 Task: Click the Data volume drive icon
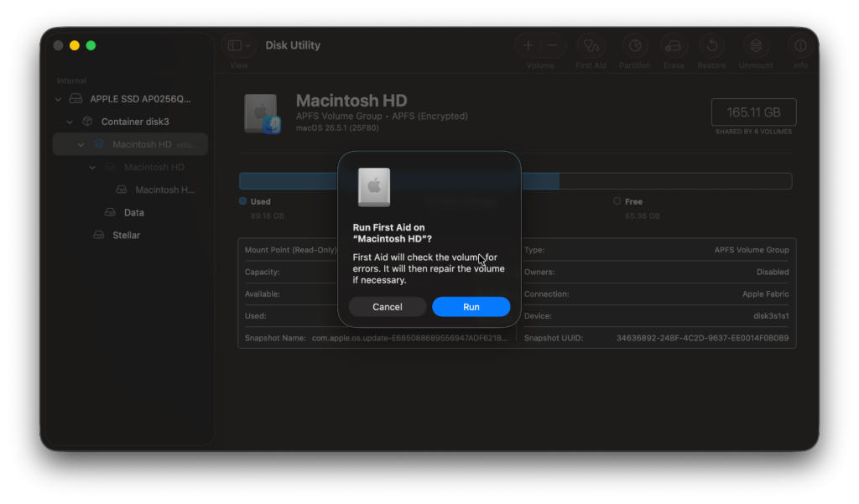110,212
